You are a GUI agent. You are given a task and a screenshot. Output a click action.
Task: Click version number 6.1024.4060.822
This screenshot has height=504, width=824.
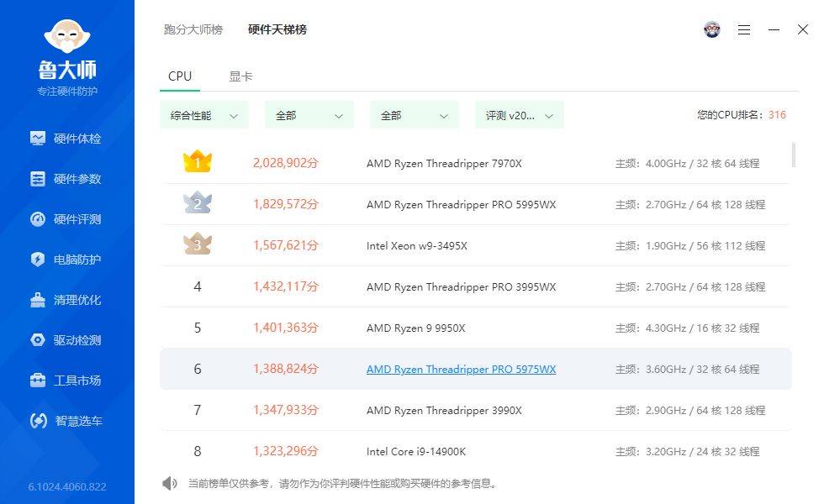(67, 486)
